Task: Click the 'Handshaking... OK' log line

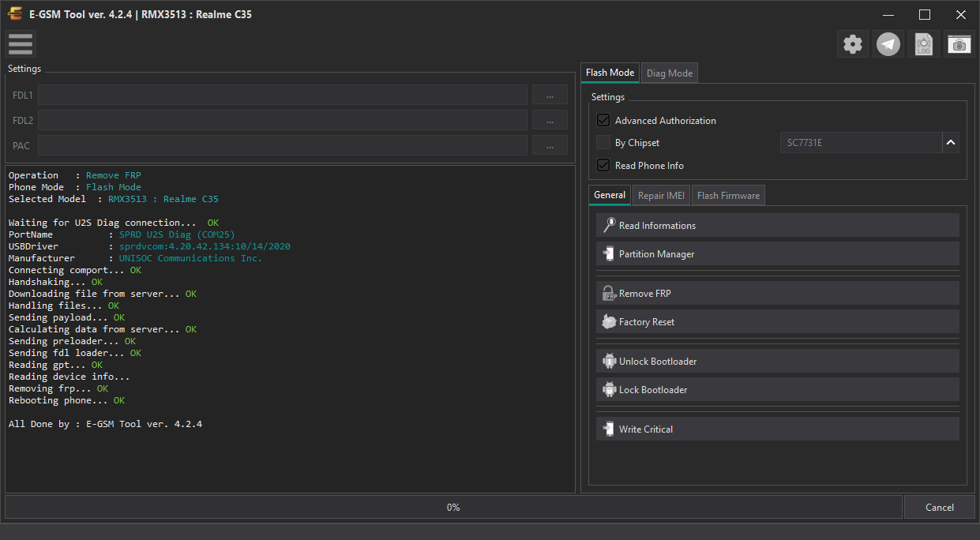Action: [55, 282]
